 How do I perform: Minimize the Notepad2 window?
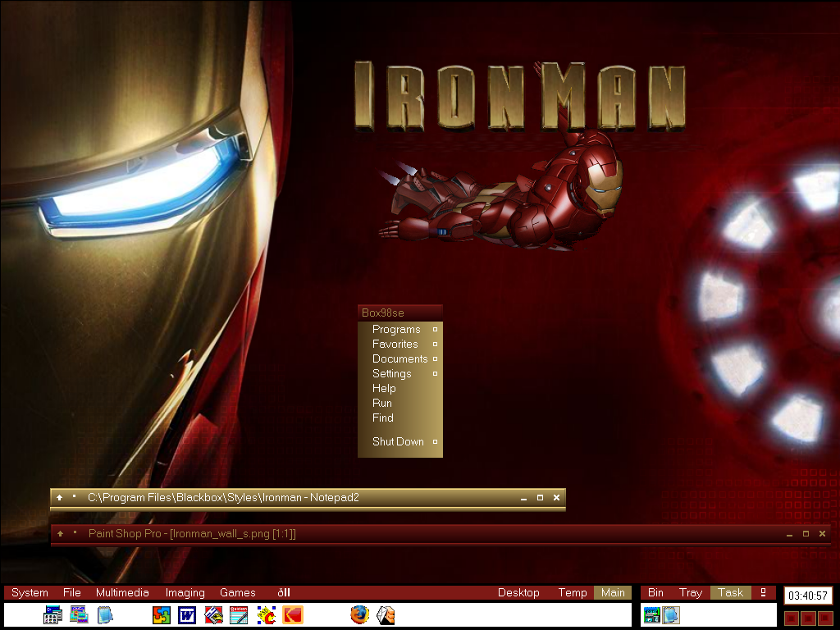[523, 498]
